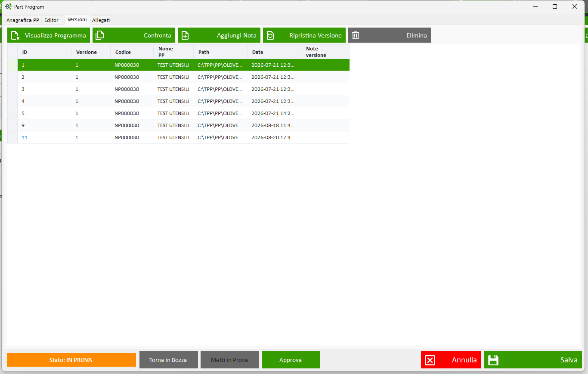The height and width of the screenshot is (374, 588).
Task: Click the Path column header
Action: click(x=220, y=52)
